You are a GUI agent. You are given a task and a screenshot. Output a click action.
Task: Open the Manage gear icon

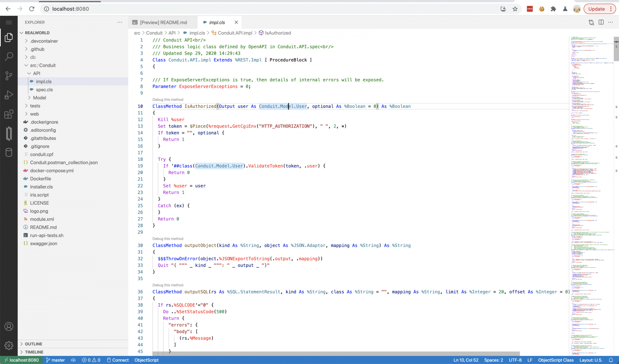point(9,345)
